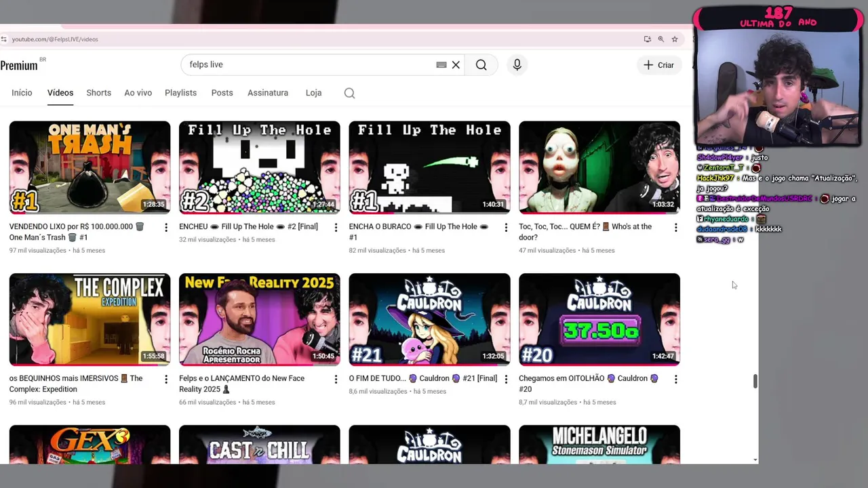Open the Loja tab
The image size is (868, 488).
click(313, 93)
